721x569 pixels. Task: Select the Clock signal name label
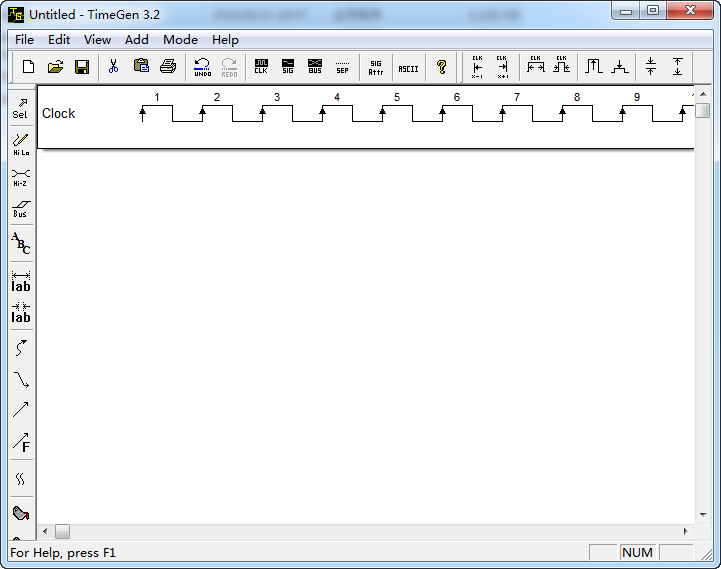58,114
